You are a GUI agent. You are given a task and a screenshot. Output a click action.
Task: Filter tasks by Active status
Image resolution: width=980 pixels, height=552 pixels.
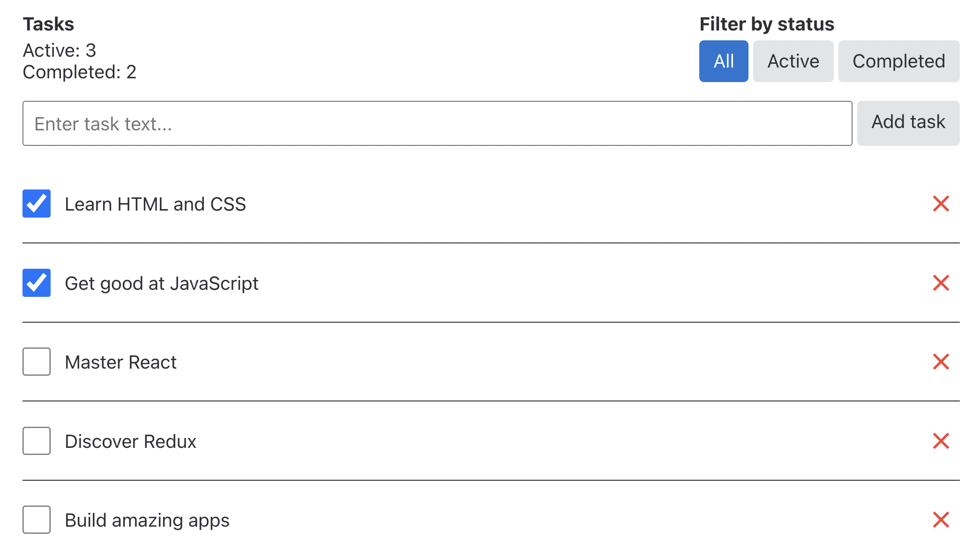[x=793, y=61]
